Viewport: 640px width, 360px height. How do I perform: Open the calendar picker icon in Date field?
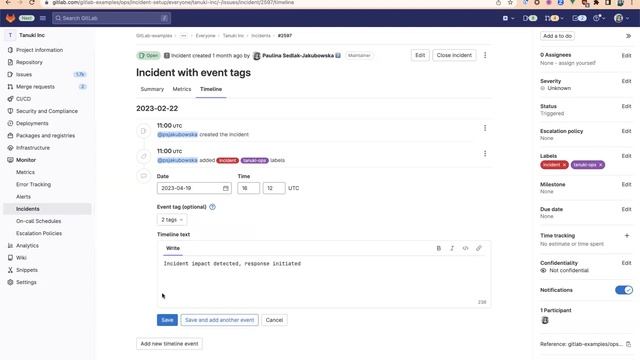[x=226, y=188]
